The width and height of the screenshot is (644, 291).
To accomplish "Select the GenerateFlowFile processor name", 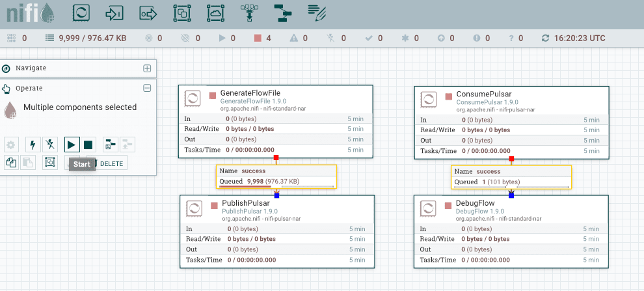I will (250, 93).
